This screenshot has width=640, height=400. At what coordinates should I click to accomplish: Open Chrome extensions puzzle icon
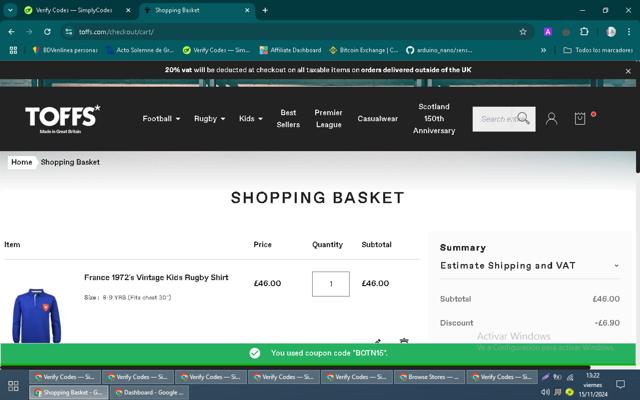pyautogui.click(x=584, y=32)
